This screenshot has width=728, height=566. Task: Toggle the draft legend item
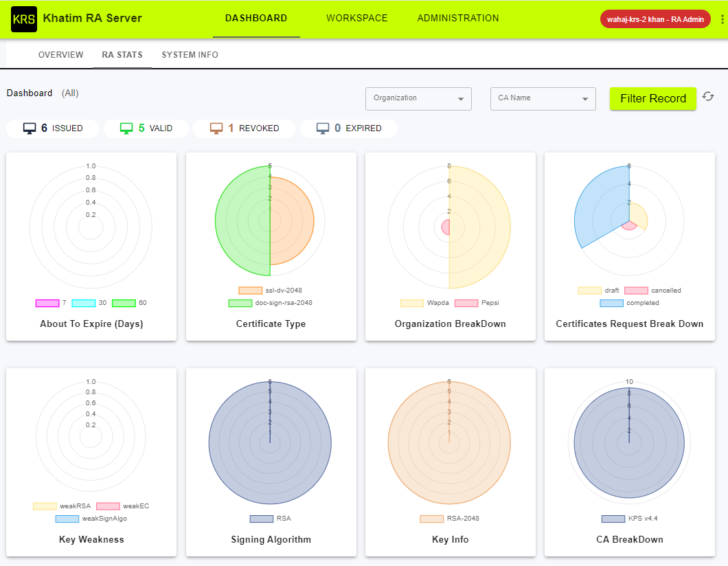(x=598, y=291)
